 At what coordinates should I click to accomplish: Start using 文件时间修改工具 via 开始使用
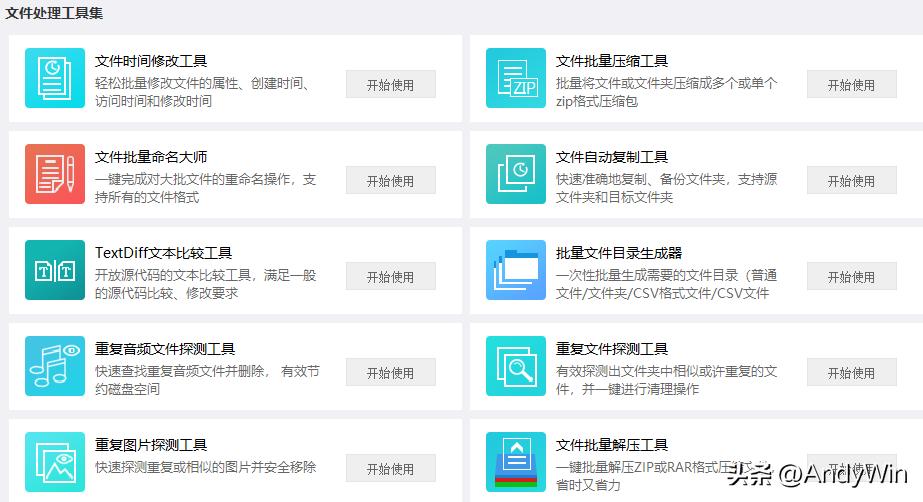click(391, 85)
